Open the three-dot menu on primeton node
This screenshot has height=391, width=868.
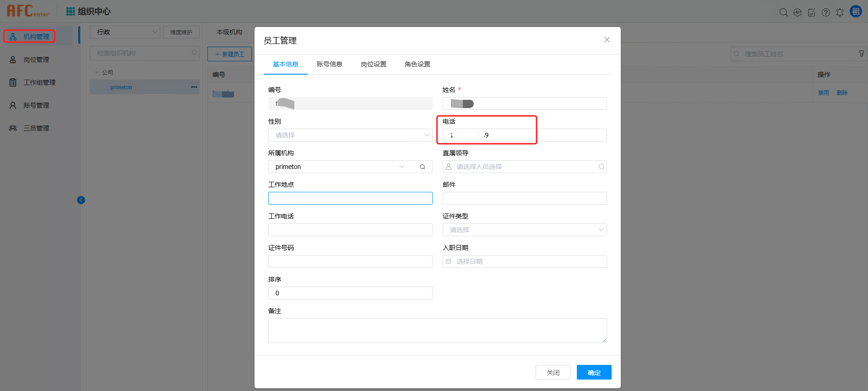click(x=194, y=87)
